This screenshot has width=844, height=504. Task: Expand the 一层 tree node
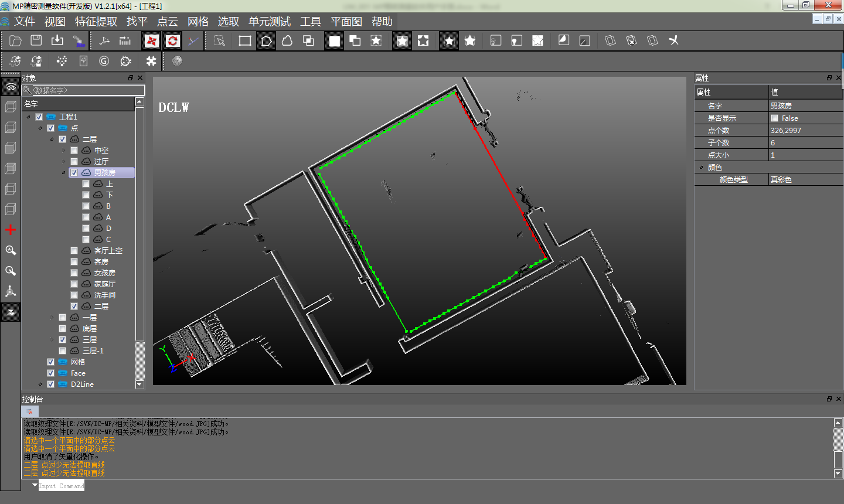click(52, 318)
